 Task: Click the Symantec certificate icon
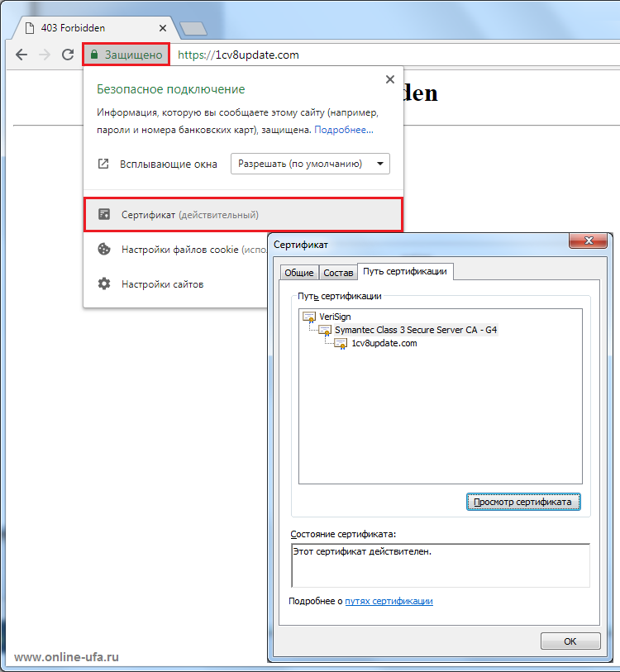(x=325, y=330)
